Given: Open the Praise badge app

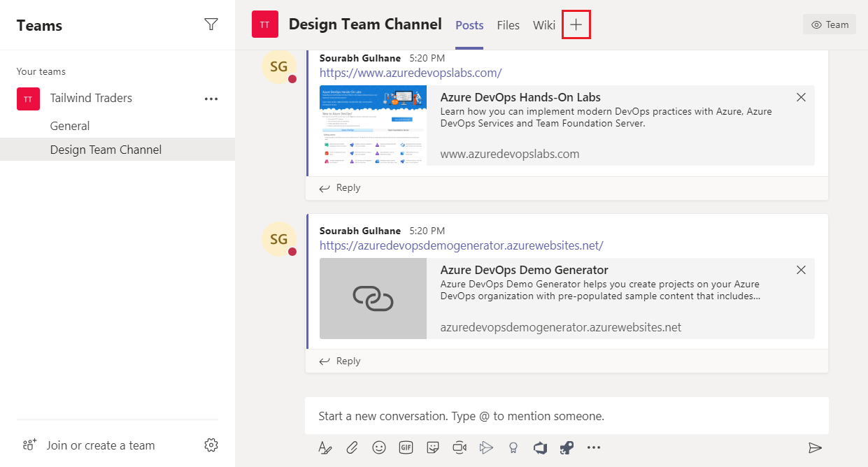Looking at the screenshot, I should [x=513, y=447].
